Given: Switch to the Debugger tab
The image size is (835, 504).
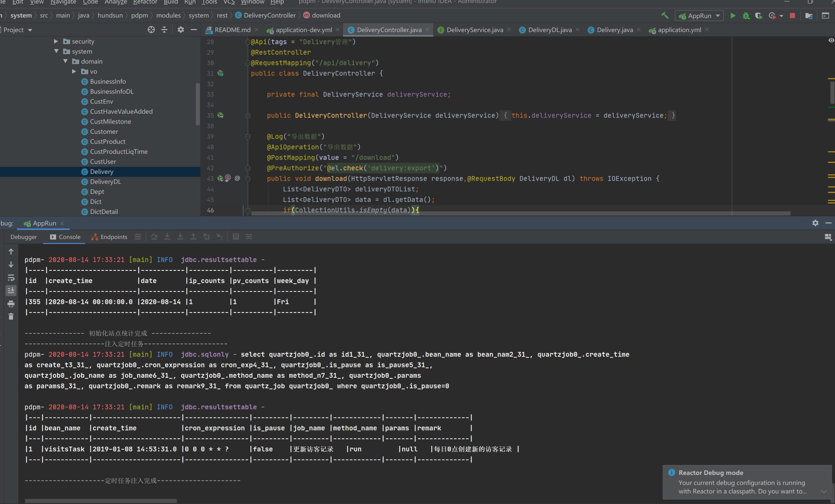Looking at the screenshot, I should tap(23, 237).
